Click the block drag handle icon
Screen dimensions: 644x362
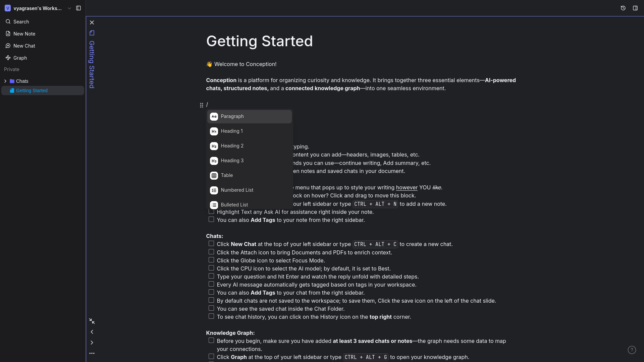coord(201,105)
